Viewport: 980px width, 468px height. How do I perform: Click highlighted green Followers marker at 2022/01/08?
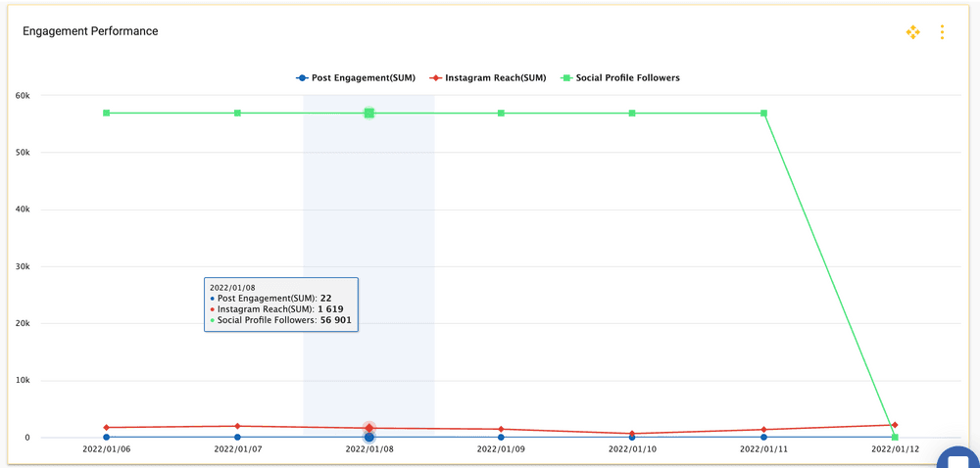369,114
